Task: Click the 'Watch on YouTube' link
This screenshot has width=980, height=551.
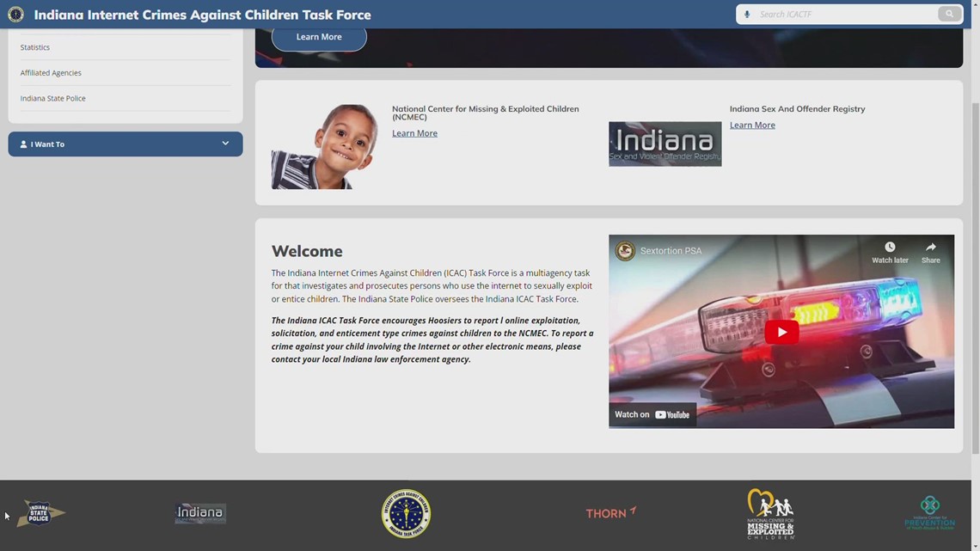Action: pyautogui.click(x=652, y=414)
